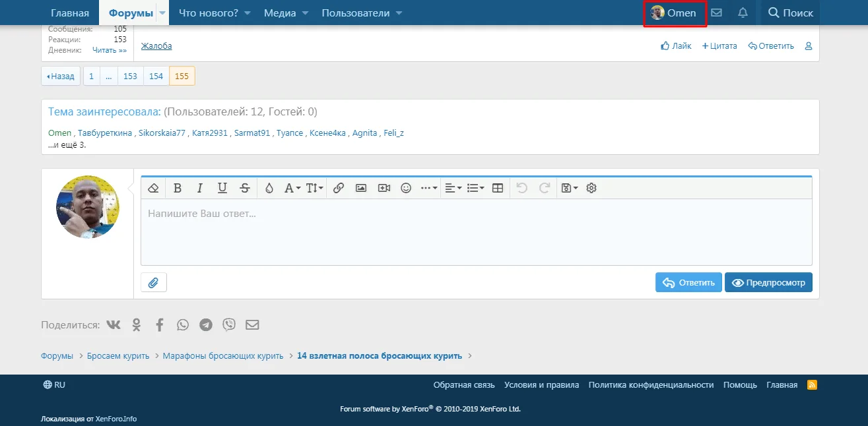This screenshot has height=426, width=868.
Task: Add post to multi-quote with Цитата
Action: tap(719, 46)
